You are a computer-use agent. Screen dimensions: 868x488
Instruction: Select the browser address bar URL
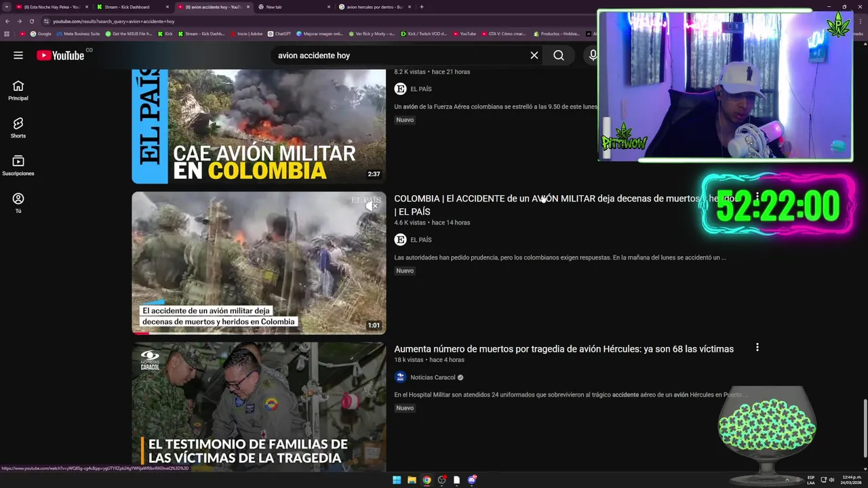pos(114,21)
